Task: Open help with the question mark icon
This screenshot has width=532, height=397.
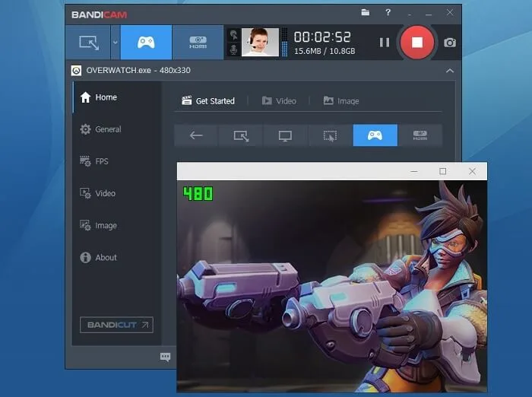Action: click(x=388, y=13)
